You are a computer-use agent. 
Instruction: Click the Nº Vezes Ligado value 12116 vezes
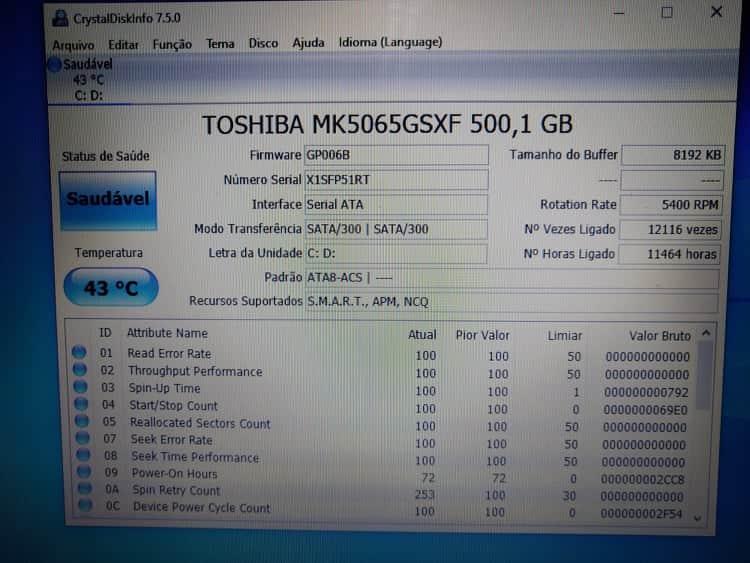point(670,230)
